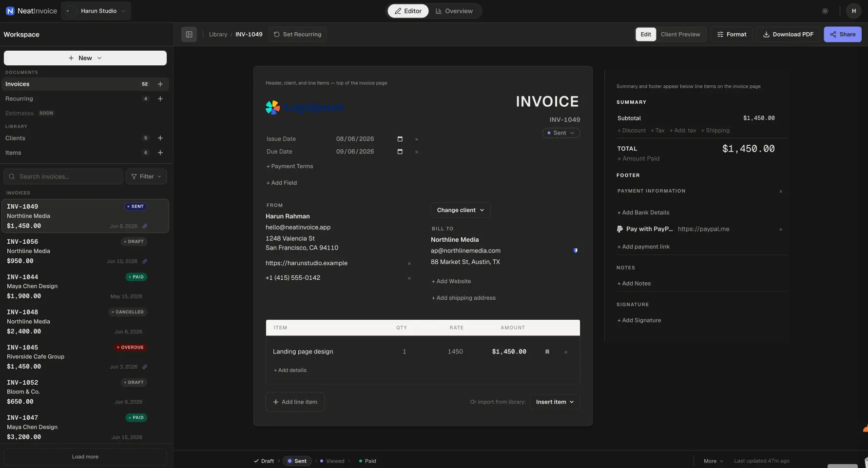Screen dimensions: 868x468
Task: Expand the More menu in footer
Action: (x=714, y=461)
